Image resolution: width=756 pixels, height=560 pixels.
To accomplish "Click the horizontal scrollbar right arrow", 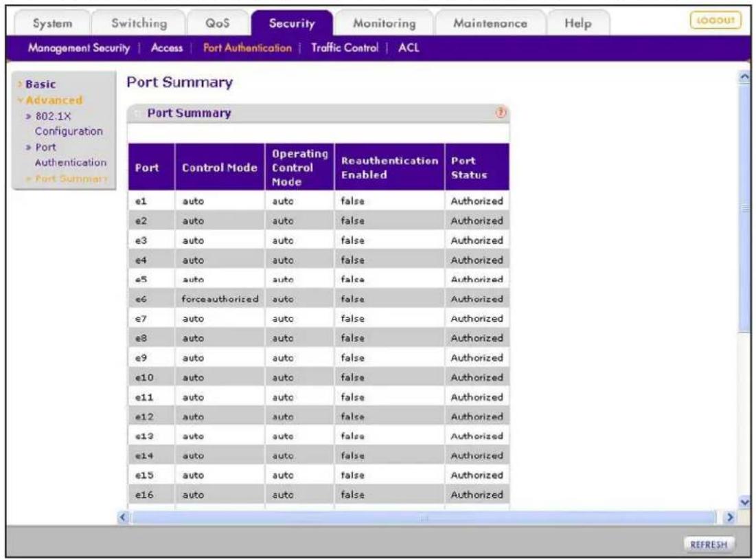I will (729, 517).
